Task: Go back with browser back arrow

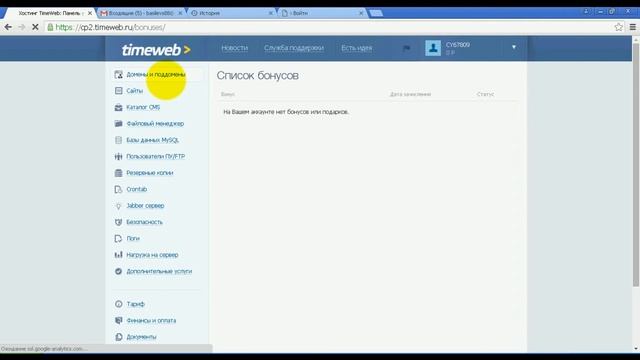Action: point(8,27)
